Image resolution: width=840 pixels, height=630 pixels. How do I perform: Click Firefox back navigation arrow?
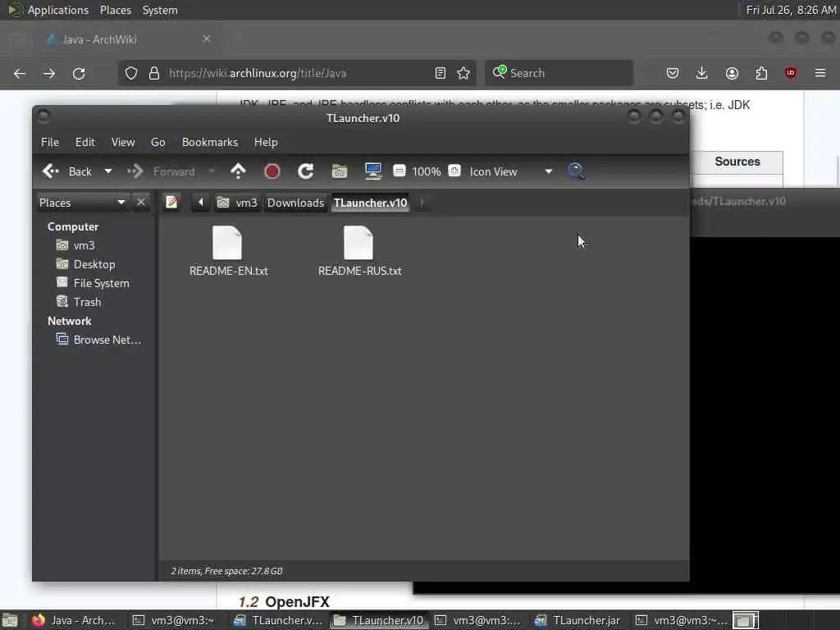(x=20, y=73)
